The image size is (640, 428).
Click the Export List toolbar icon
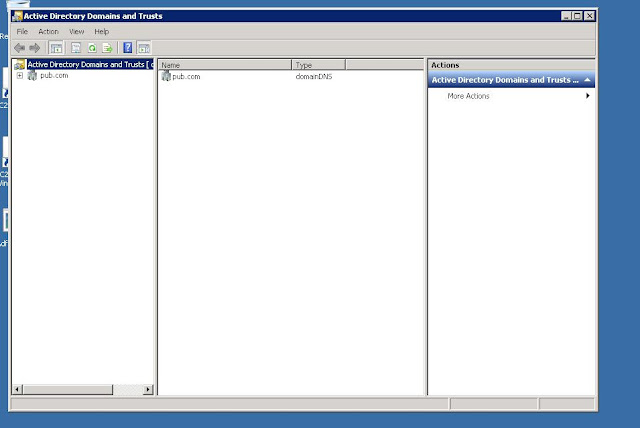(x=107, y=48)
